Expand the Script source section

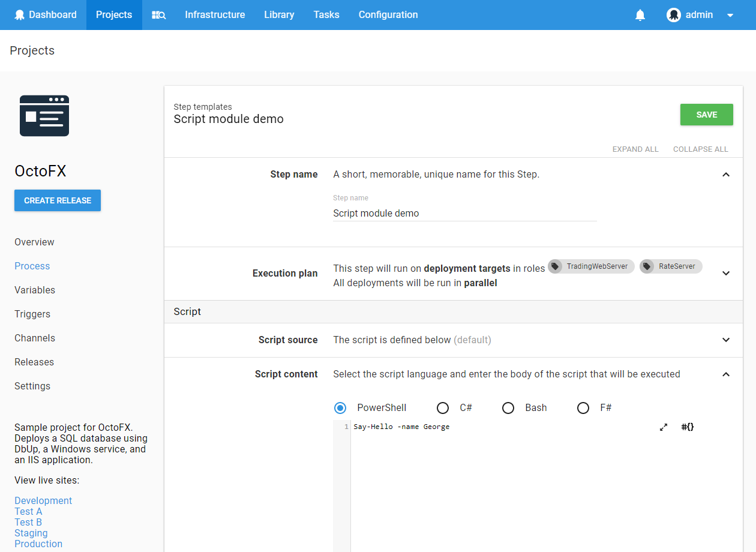[726, 340]
